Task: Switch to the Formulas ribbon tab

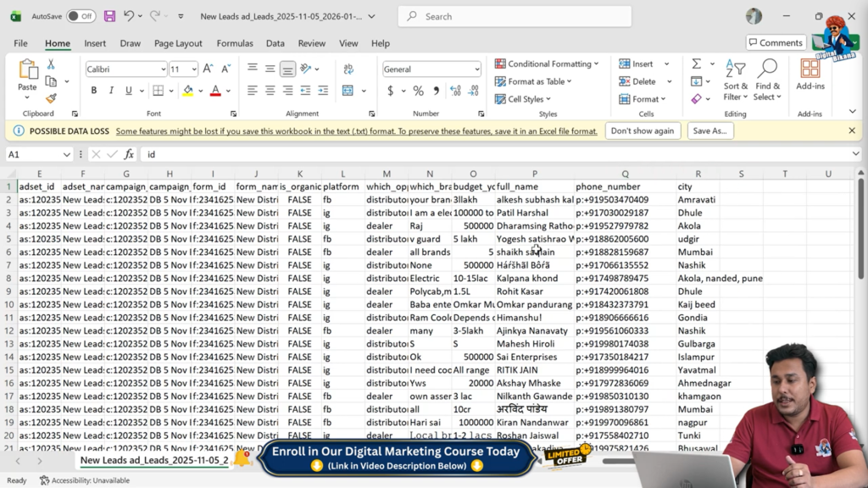Action: (235, 43)
